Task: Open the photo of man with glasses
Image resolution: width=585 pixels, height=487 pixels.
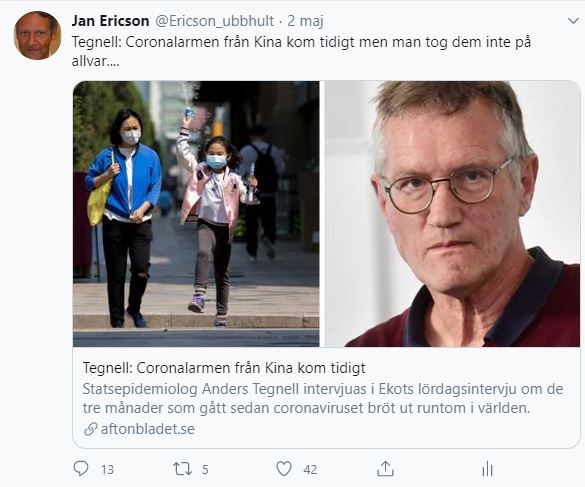Action: pos(453,214)
